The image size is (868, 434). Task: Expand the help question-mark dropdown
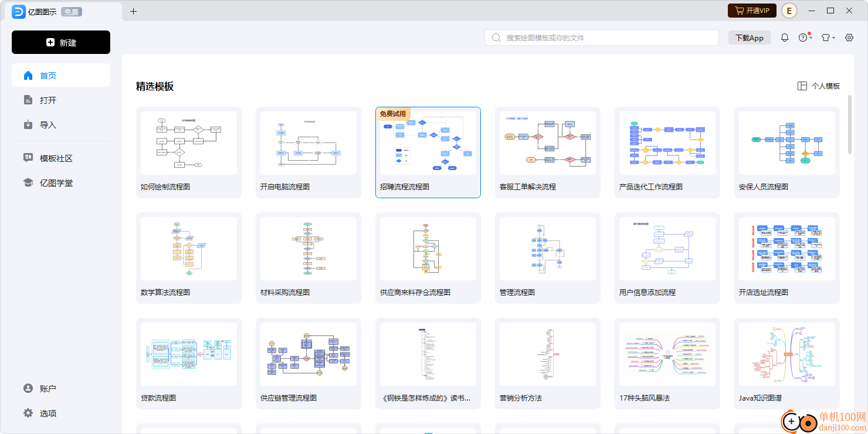coord(805,38)
